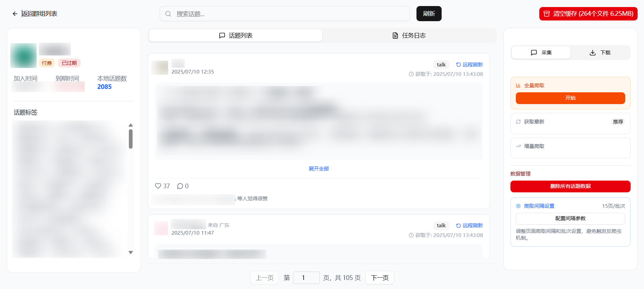Viewport: 644px width, 289px height.
Task: Click talk tag on the 11:47 post
Action: pos(441,226)
